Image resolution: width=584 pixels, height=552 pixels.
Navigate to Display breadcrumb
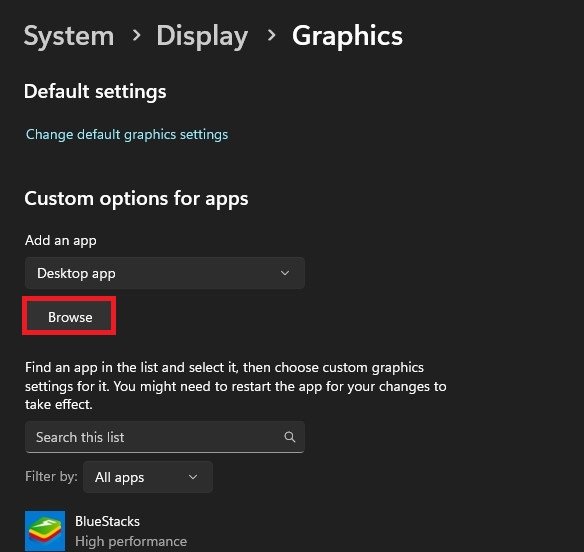click(x=202, y=37)
